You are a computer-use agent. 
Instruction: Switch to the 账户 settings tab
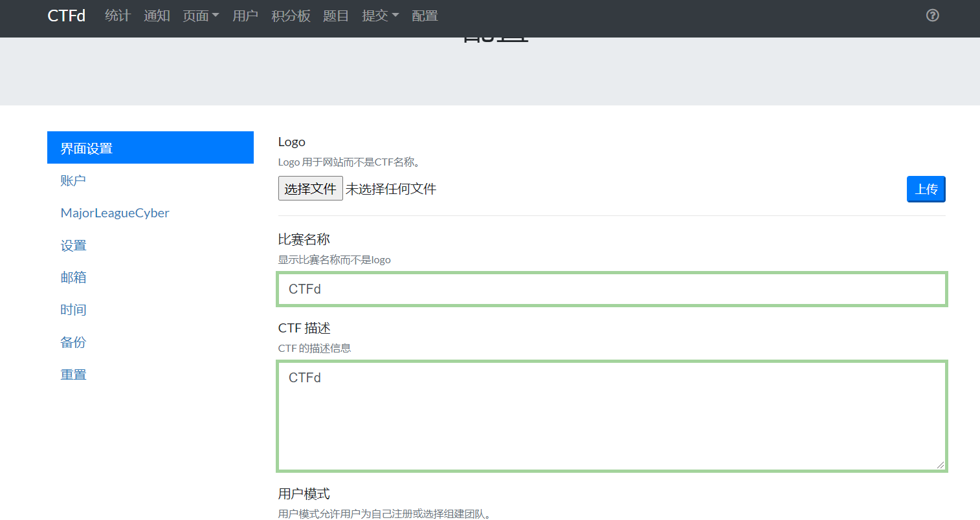point(73,180)
